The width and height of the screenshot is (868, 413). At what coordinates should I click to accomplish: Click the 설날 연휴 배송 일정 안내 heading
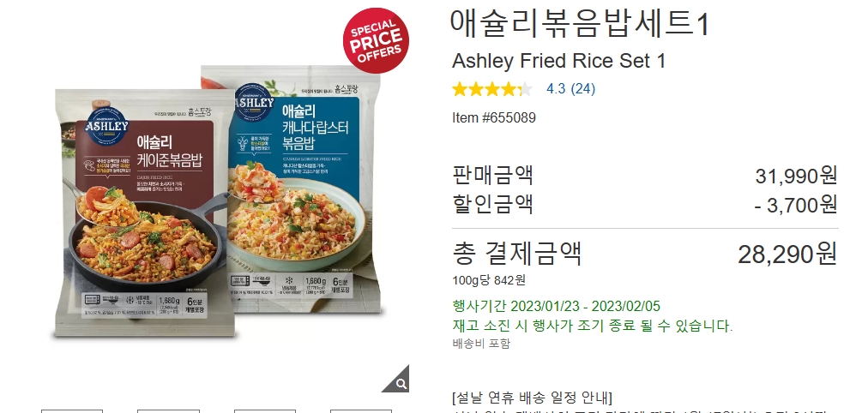(533, 398)
